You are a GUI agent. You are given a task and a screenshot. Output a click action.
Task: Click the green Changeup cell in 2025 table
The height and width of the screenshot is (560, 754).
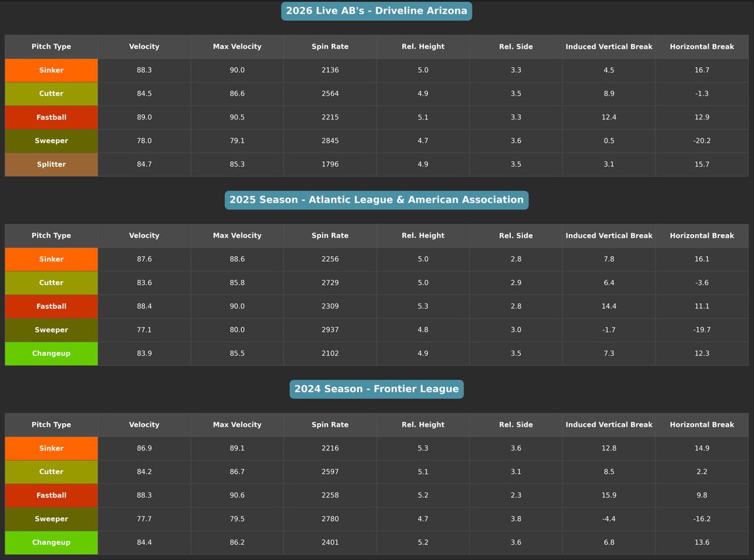52,353
